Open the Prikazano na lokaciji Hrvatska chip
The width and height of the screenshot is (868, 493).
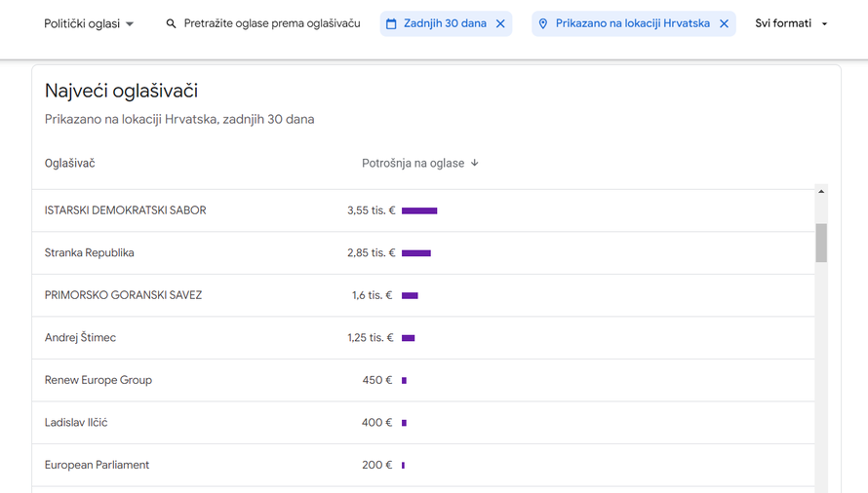(632, 23)
